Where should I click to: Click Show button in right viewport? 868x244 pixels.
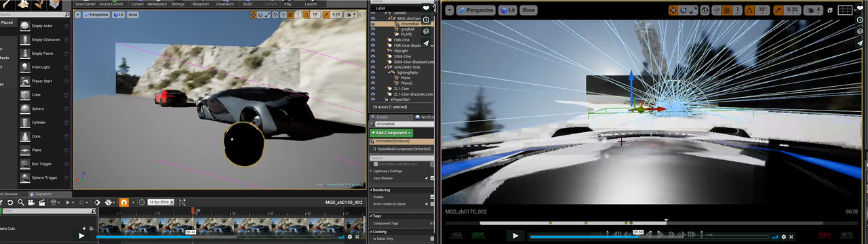(528, 10)
